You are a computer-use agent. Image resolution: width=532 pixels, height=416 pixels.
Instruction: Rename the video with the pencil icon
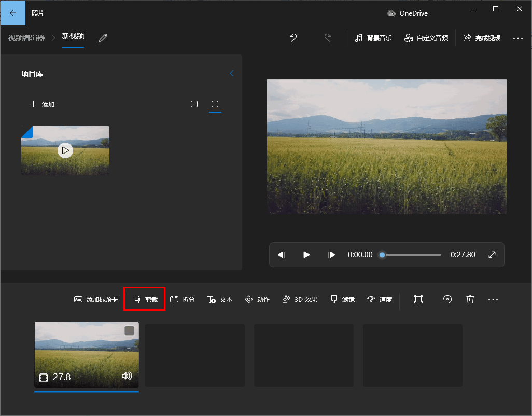[103, 38]
